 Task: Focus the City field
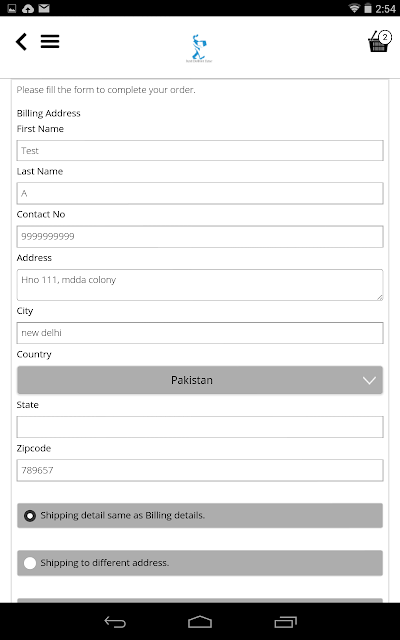click(200, 333)
